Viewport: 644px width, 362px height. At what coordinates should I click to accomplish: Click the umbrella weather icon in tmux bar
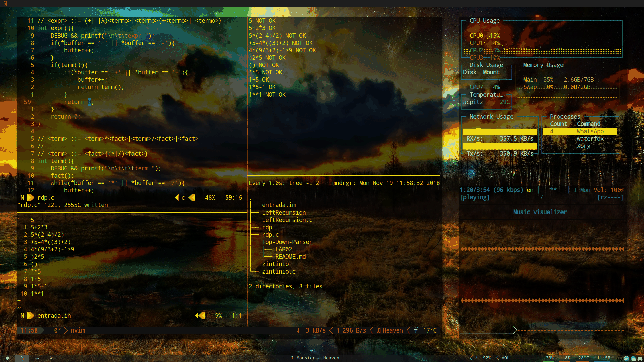(x=416, y=330)
